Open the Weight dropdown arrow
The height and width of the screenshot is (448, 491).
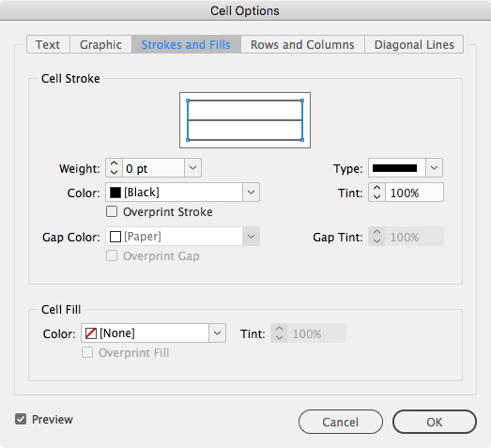tap(192, 168)
